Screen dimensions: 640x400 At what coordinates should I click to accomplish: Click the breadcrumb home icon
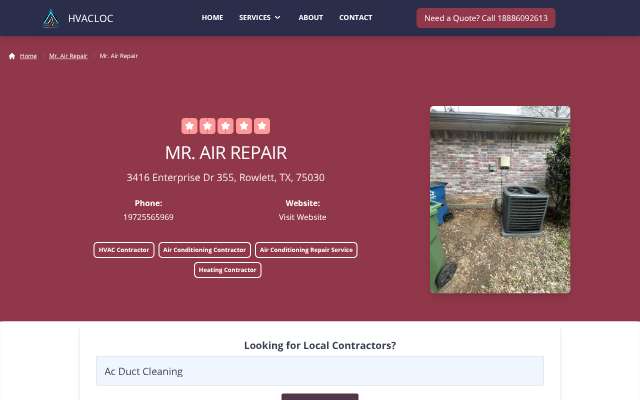point(12,56)
